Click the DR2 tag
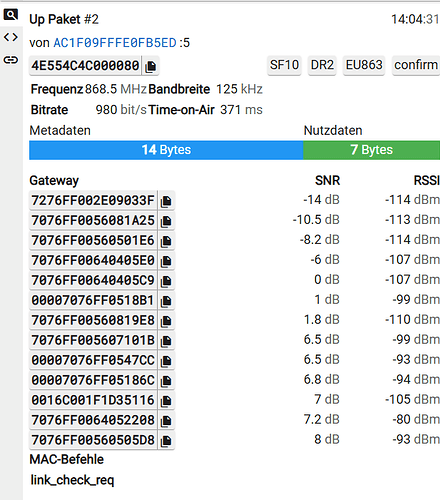This screenshot has height=500, width=440. (322, 65)
